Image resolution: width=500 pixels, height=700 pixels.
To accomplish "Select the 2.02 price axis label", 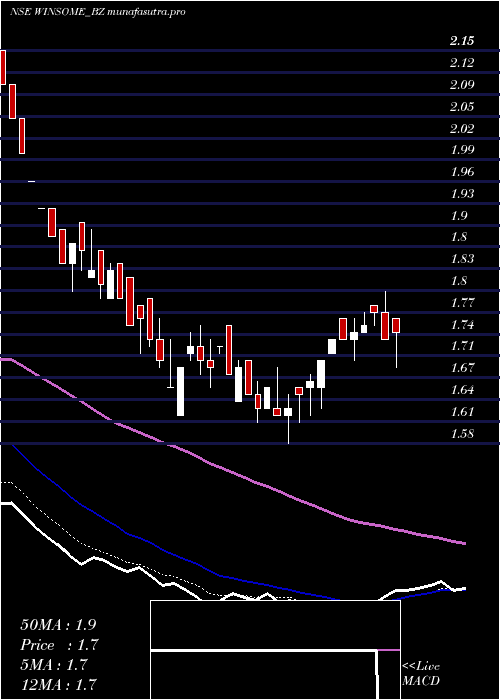I will pyautogui.click(x=462, y=129).
